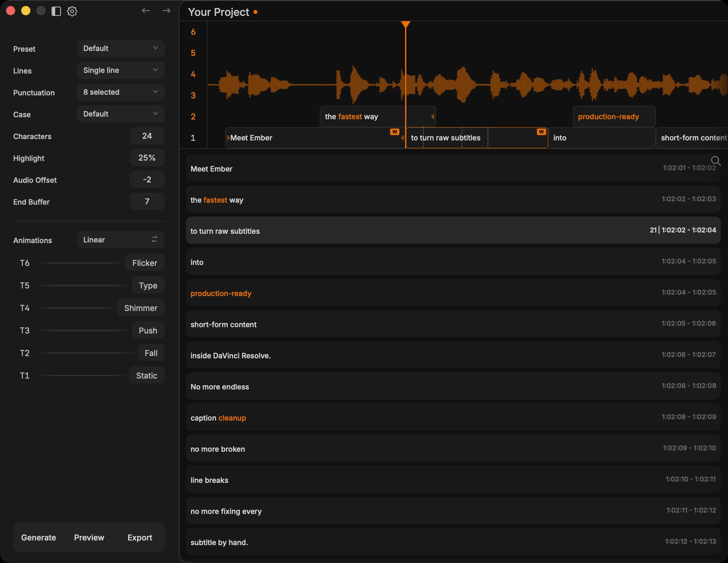The image size is (728, 563).
Task: Open the search magnifier in subtitle list
Action: [715, 161]
